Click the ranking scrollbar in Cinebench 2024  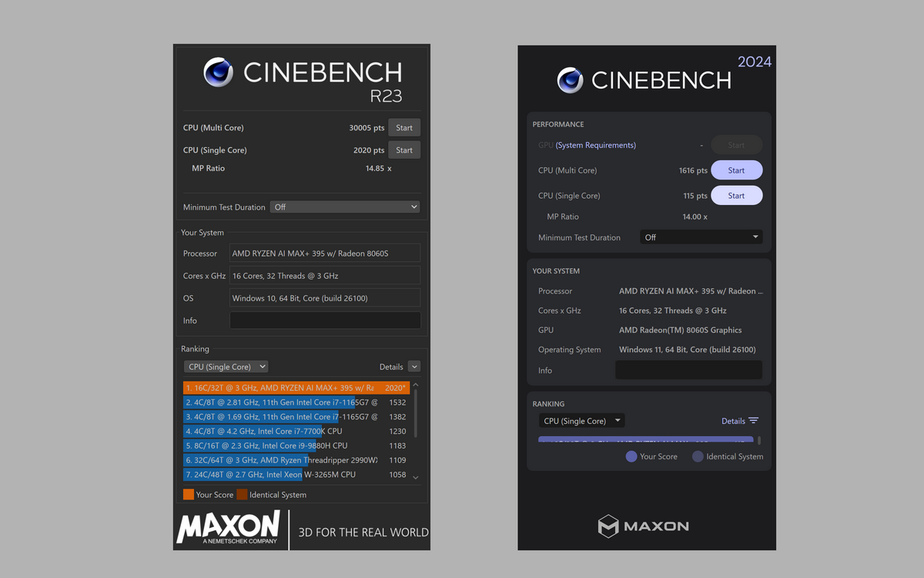point(760,441)
